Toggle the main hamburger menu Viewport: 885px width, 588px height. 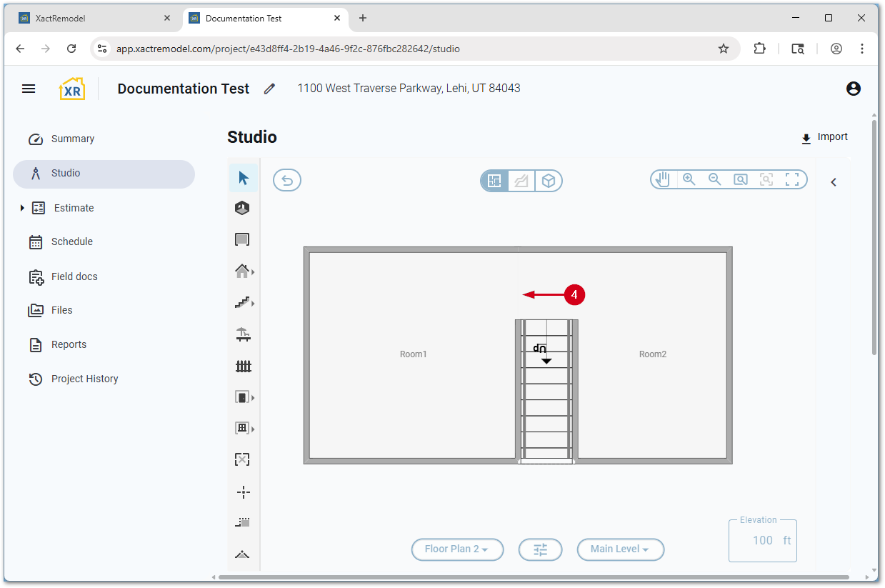tap(29, 89)
